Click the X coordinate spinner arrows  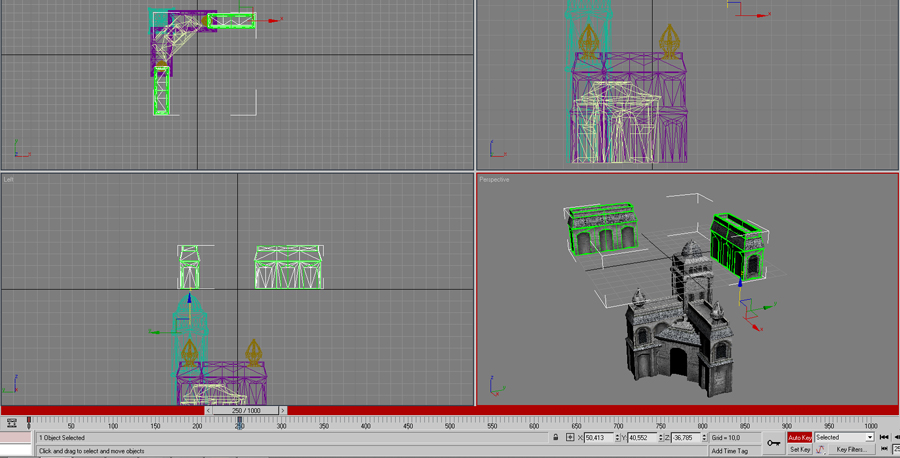click(619, 438)
